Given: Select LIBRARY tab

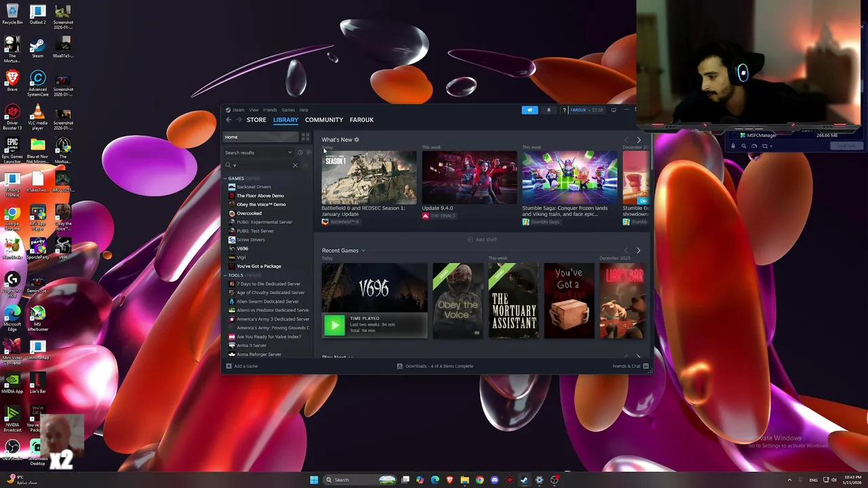Looking at the screenshot, I should [x=285, y=120].
